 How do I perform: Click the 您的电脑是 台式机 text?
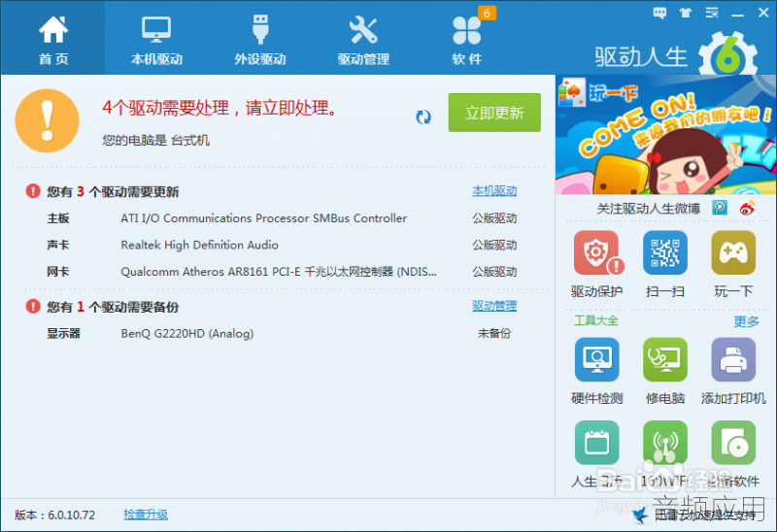155,140
